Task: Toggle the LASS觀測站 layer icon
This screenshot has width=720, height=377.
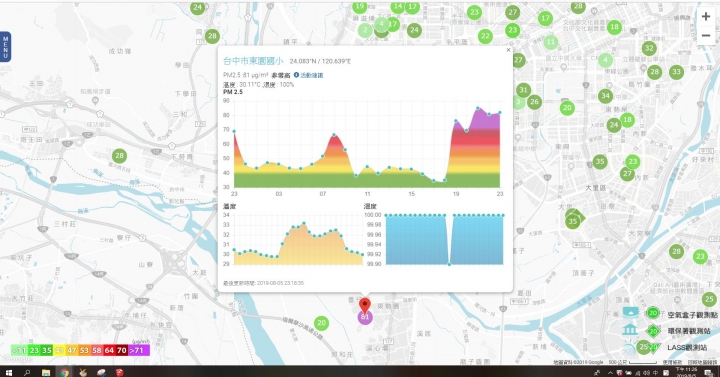Action: [x=630, y=348]
